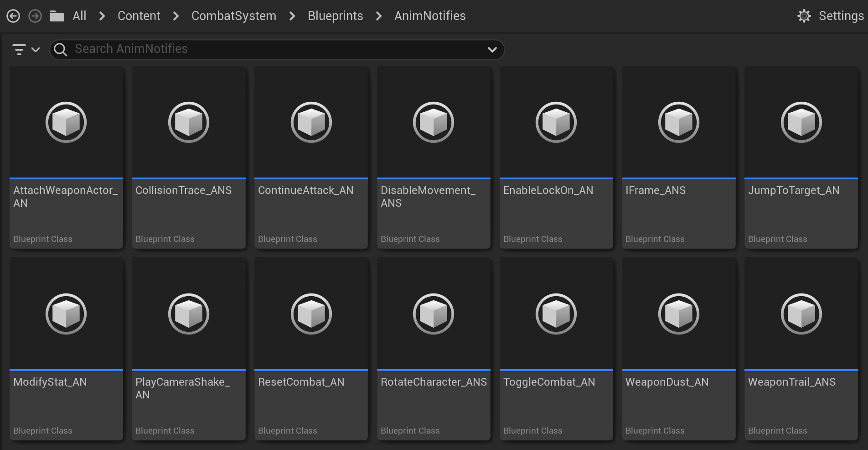Click the RotateCharacter_ANS name label
Viewport: 868px width, 450px height.
tap(434, 382)
